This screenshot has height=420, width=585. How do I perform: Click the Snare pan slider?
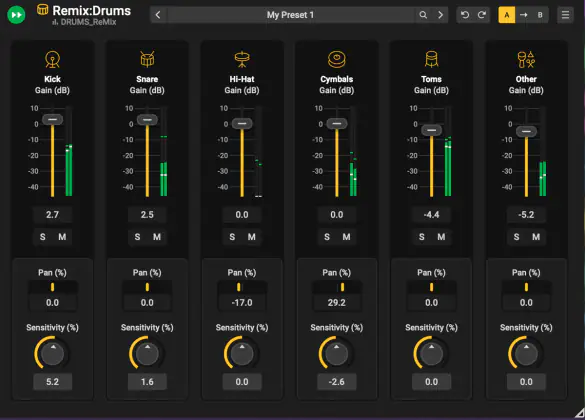coord(147,287)
